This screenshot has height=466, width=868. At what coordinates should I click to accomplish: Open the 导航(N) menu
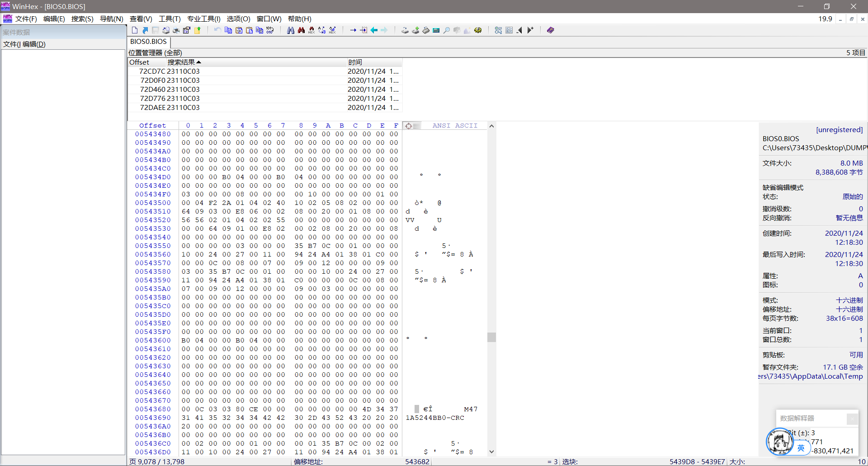click(x=111, y=19)
